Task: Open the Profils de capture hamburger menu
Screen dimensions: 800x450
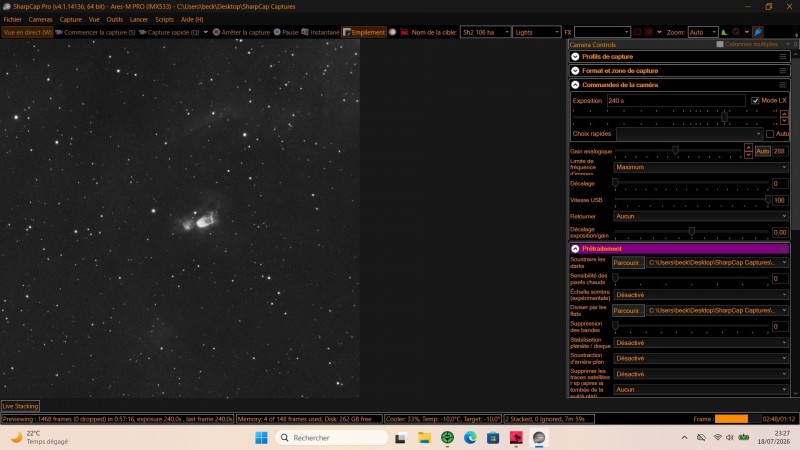Action: click(x=783, y=57)
